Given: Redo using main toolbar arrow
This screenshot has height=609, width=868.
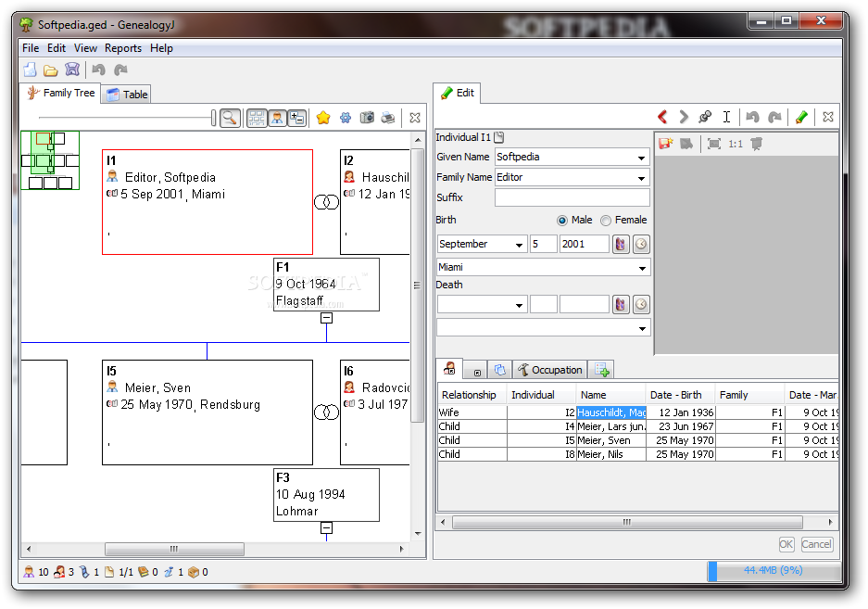Looking at the screenshot, I should 120,70.
